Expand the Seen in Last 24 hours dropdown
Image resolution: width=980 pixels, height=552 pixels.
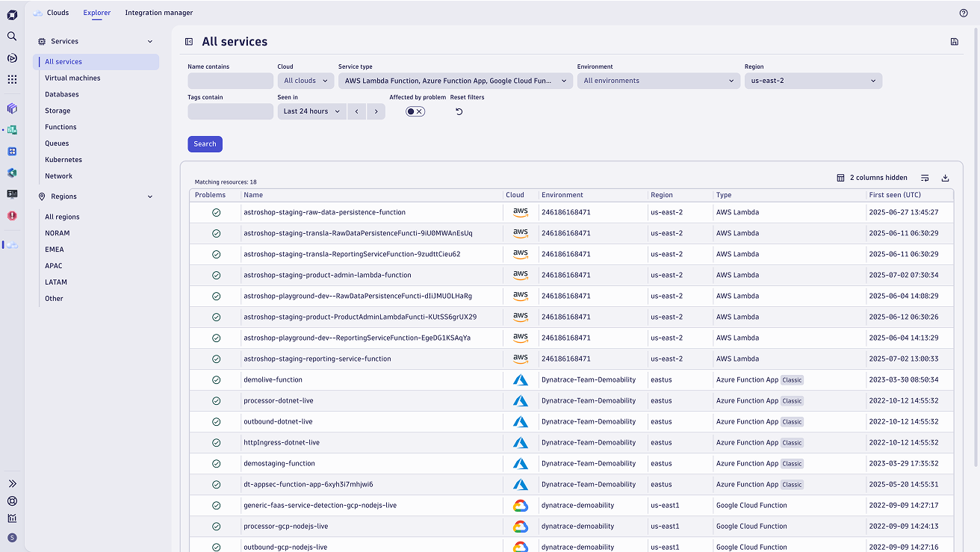311,111
